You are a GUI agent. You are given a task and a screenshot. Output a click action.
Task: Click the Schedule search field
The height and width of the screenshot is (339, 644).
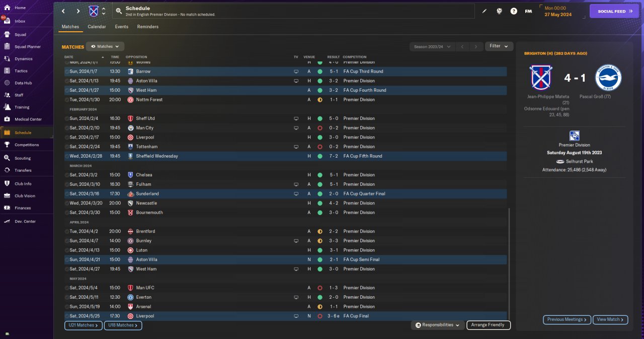[293, 11]
